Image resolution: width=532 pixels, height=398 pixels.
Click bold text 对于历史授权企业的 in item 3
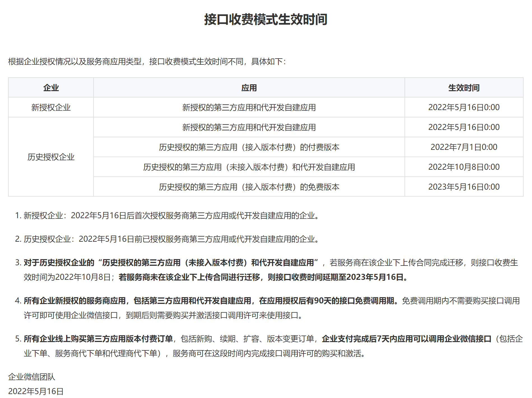pyautogui.click(x=59, y=262)
